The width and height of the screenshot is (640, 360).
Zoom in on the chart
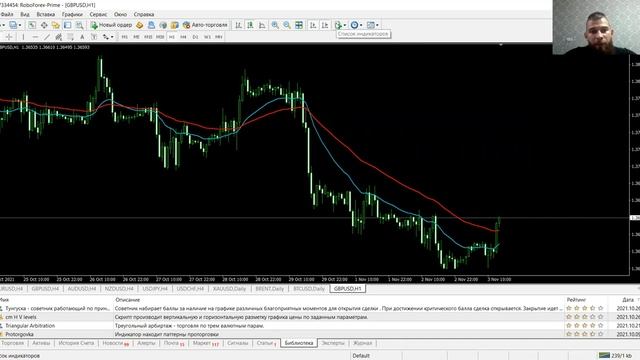click(275, 25)
